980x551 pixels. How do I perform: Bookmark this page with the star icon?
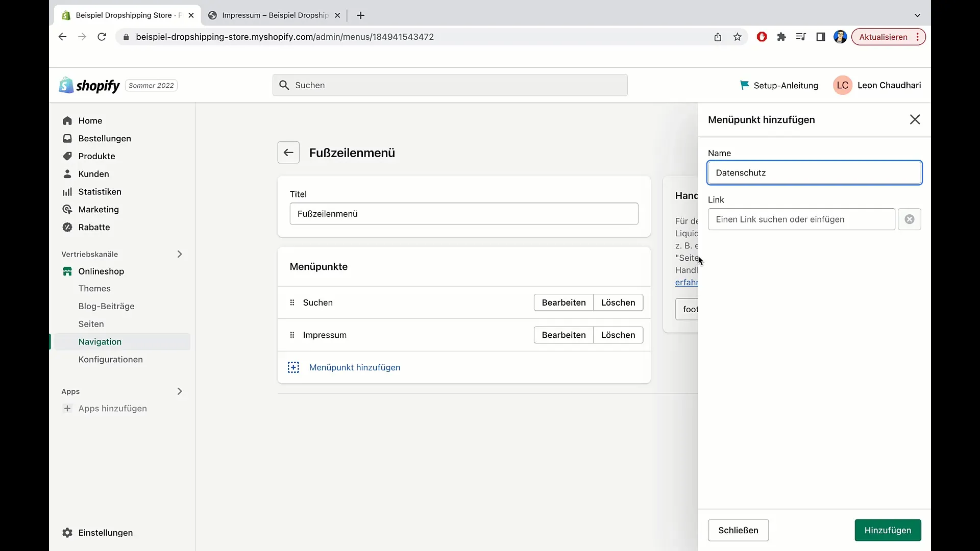tap(738, 37)
